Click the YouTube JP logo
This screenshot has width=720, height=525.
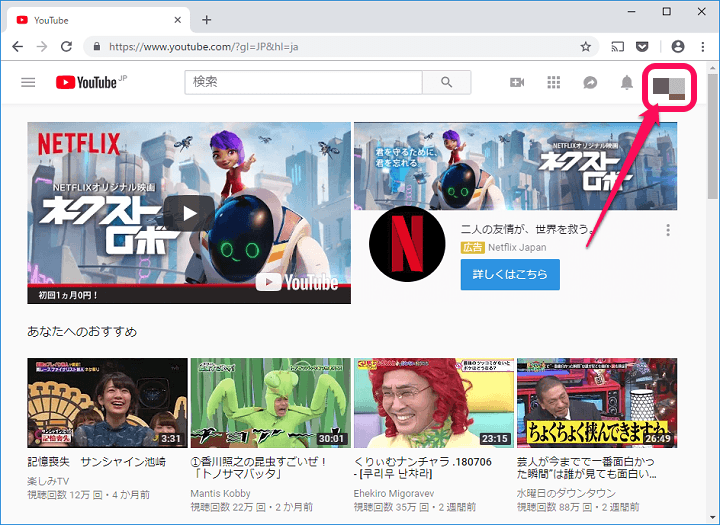[x=91, y=82]
